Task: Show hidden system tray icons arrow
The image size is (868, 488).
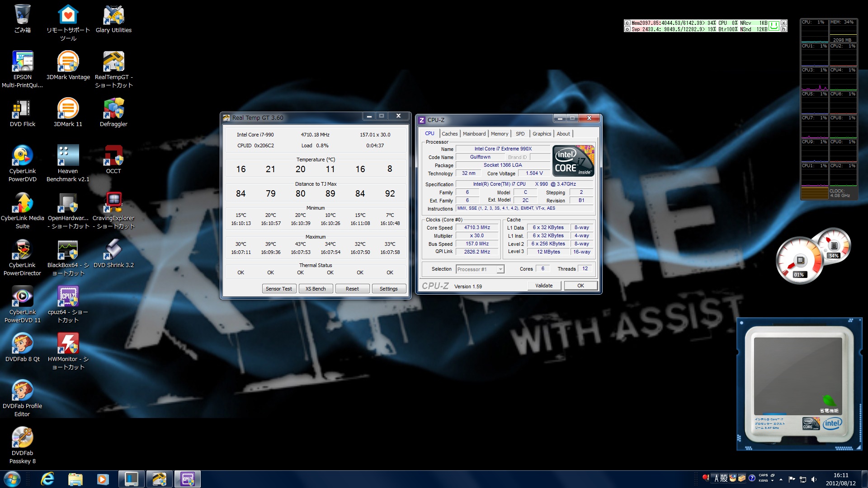Action: click(x=781, y=479)
